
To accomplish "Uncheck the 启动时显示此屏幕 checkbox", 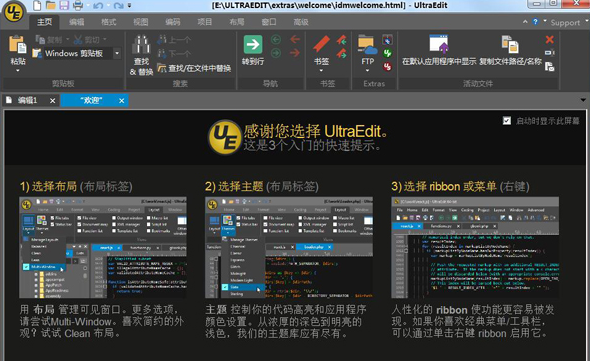I will 507,120.
